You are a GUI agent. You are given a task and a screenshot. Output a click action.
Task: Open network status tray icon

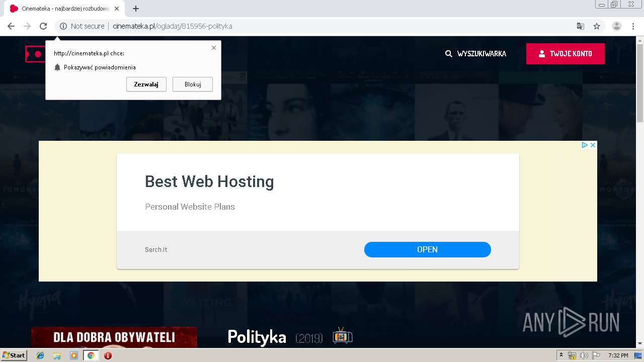[572, 355]
